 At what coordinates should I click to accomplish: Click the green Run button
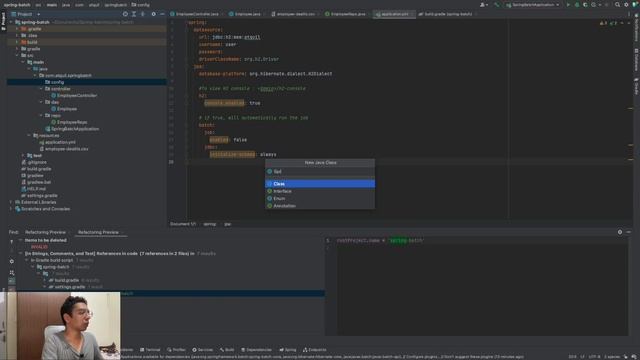[x=568, y=5]
